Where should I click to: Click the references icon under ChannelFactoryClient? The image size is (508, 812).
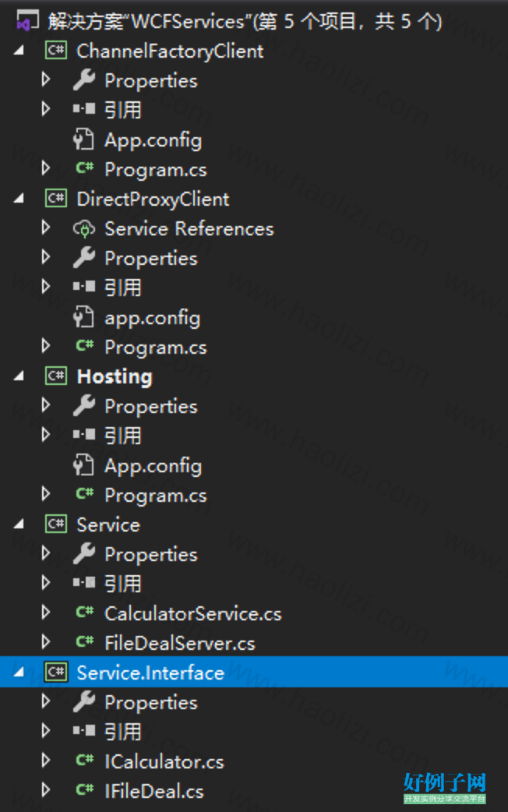[84, 109]
